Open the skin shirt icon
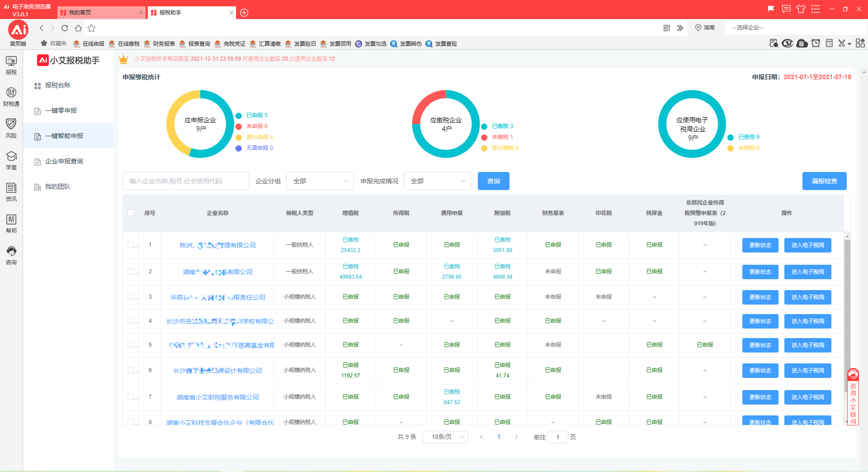 click(801, 9)
